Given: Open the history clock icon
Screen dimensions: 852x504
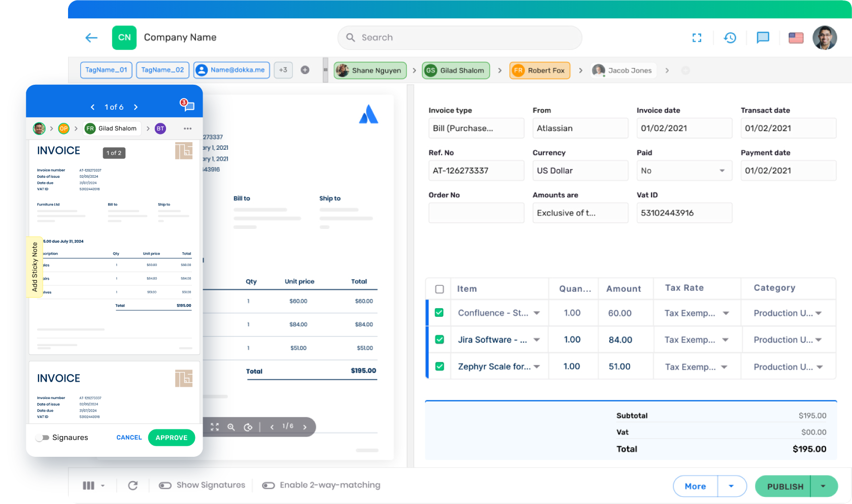Looking at the screenshot, I should 730,38.
